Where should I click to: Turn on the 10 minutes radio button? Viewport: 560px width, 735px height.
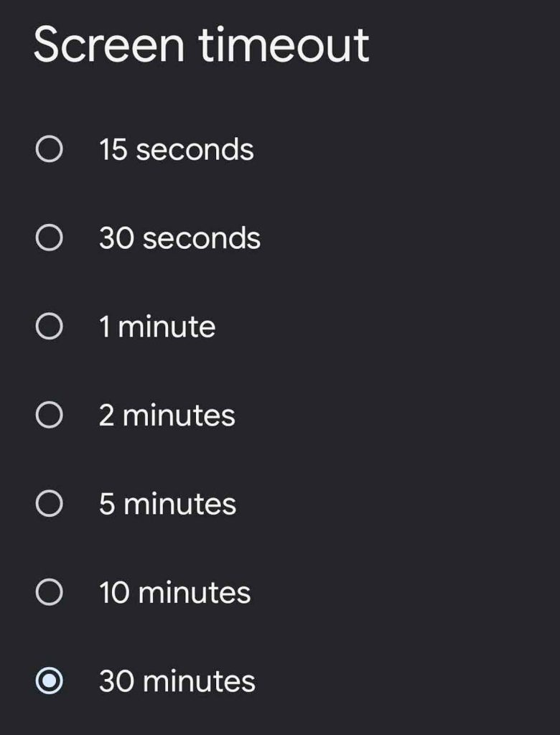tap(49, 593)
